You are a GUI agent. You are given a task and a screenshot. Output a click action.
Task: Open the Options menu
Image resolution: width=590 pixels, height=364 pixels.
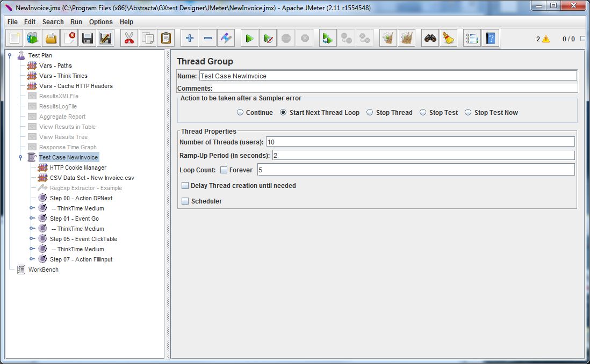pos(100,22)
